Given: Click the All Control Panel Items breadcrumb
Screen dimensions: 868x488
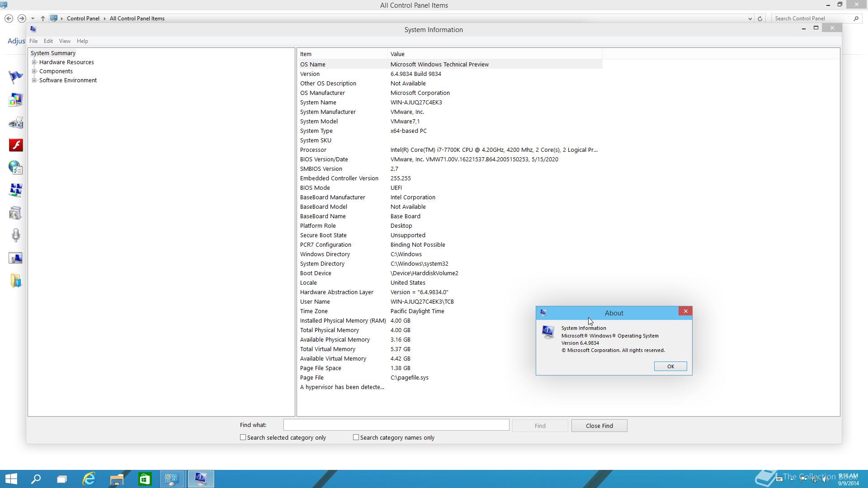Looking at the screenshot, I should coord(137,19).
